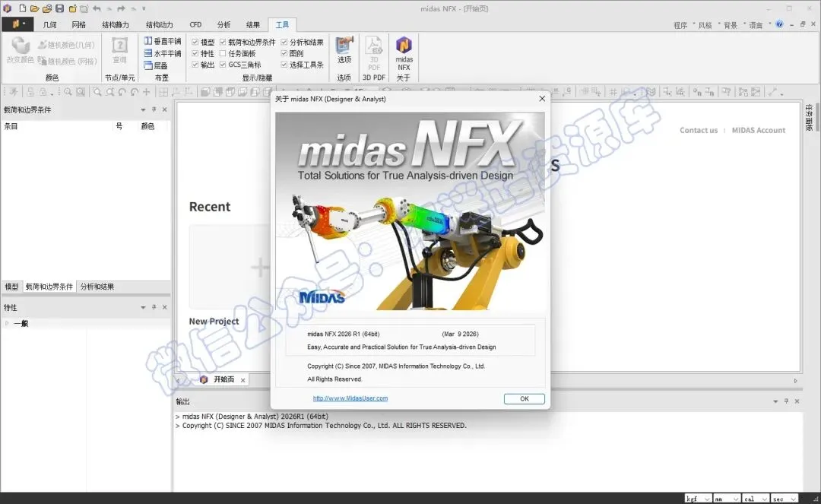Open quick access toolbar customize dropdown
Screen dimensions: 821x504
pyautogui.click(x=144, y=8)
